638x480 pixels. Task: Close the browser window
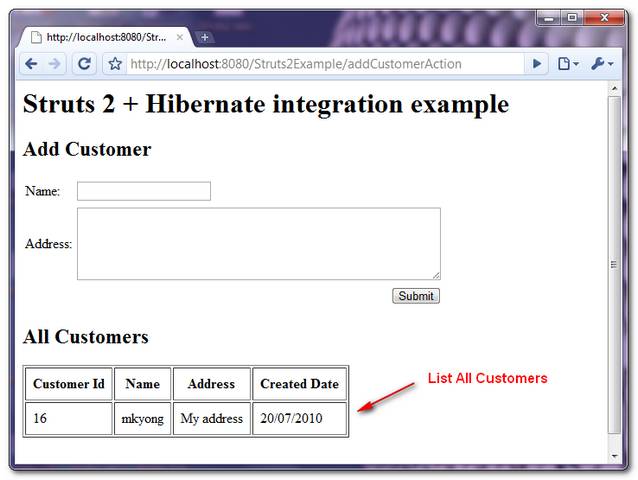[x=604, y=18]
